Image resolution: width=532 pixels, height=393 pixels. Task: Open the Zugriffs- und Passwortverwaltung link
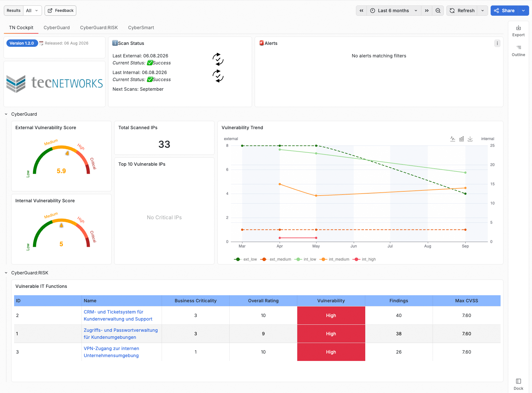[x=121, y=334]
